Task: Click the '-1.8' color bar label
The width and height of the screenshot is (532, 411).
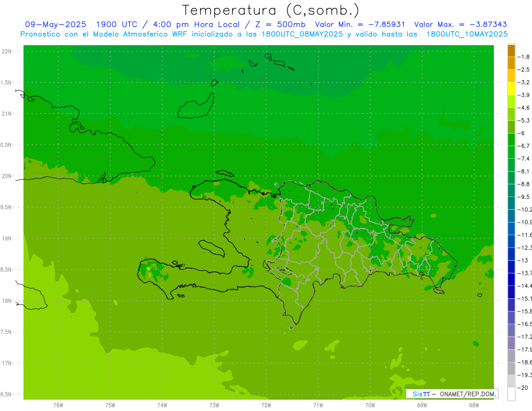Action: (524, 57)
